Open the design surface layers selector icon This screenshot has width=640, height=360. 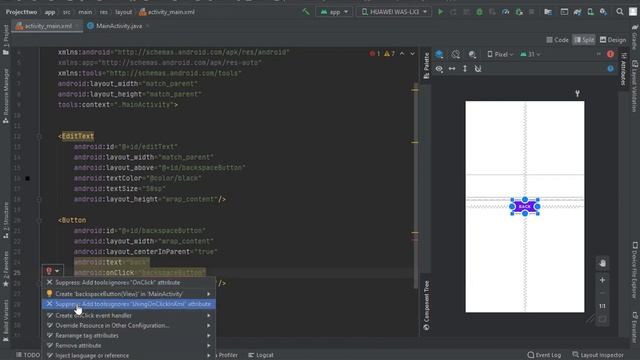pyautogui.click(x=439, y=54)
